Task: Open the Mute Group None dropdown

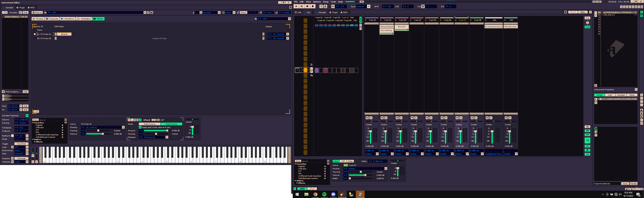Action: tap(27, 151)
